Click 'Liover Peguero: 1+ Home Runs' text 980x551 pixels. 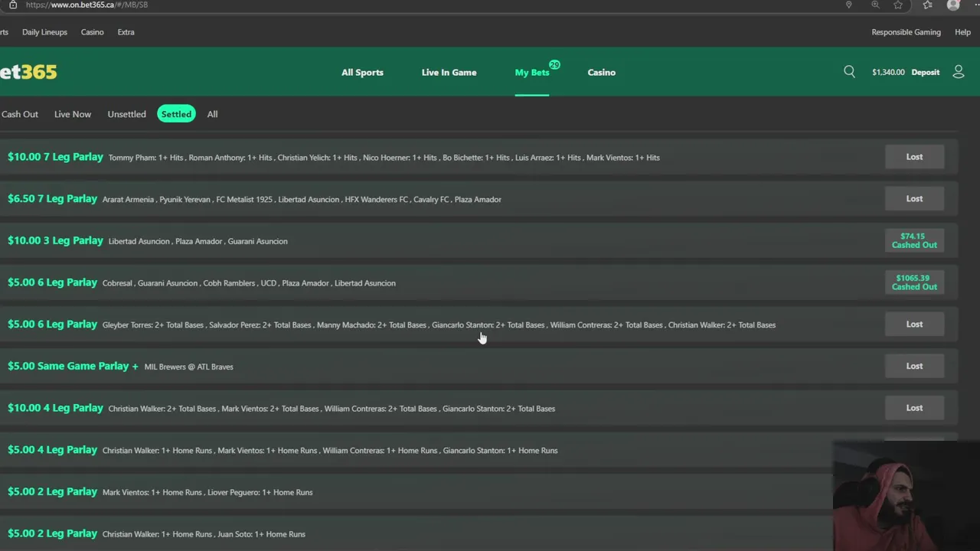261,493
